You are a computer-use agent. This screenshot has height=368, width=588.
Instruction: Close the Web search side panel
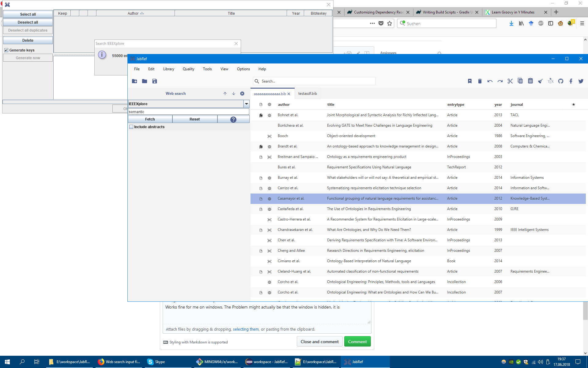(242, 94)
